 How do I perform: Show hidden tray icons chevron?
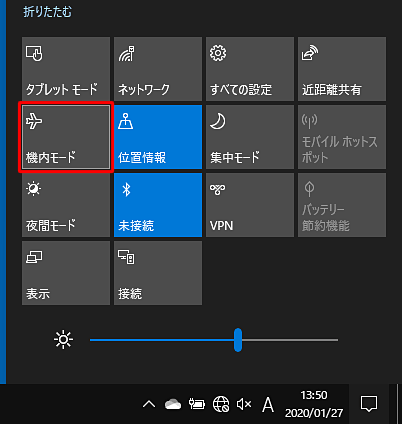tap(149, 404)
